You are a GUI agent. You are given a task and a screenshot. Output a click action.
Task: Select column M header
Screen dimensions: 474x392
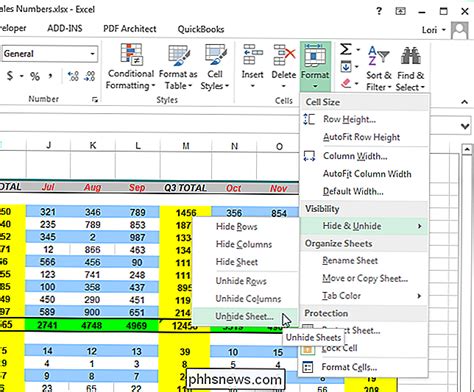[x=186, y=145]
